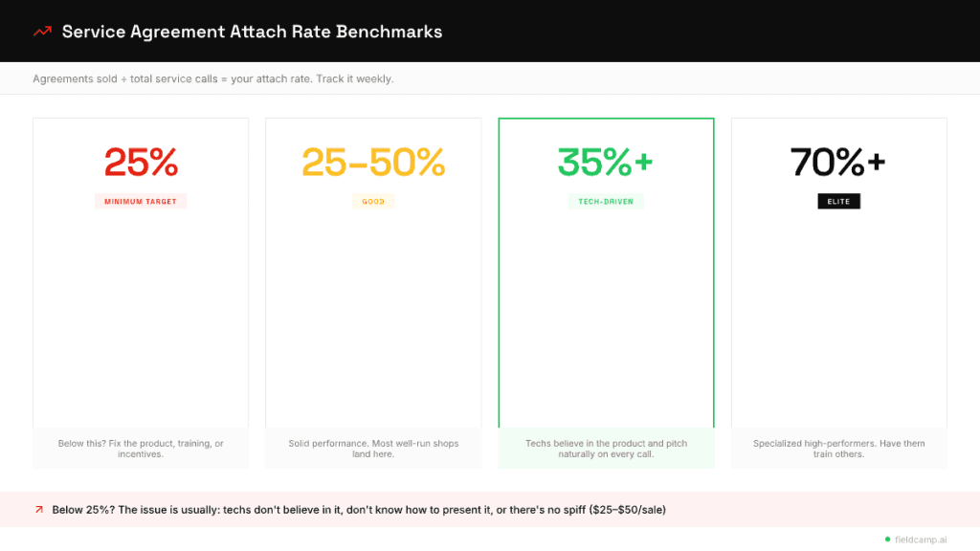The image size is (980, 551).
Task: Open the fieldcamp.ai link
Action: point(921,540)
